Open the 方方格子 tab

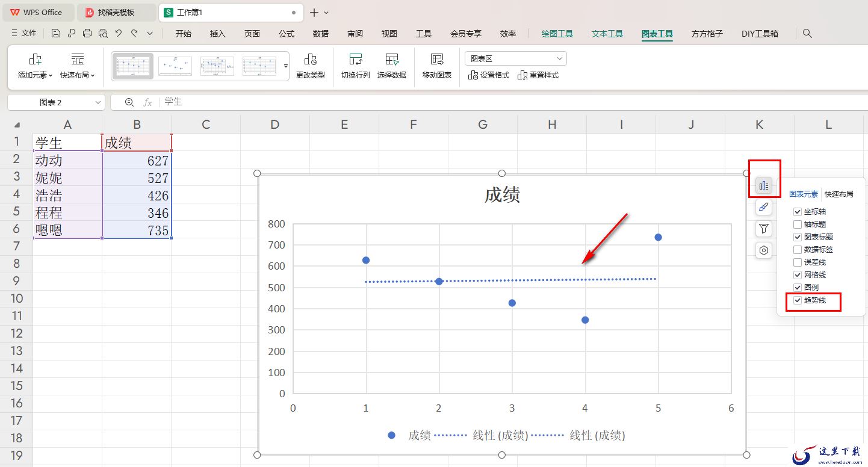707,34
